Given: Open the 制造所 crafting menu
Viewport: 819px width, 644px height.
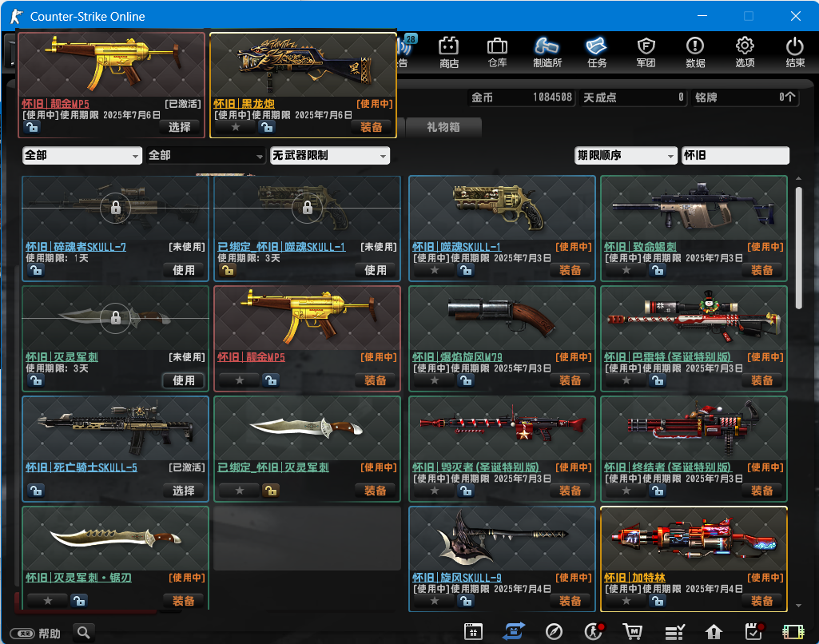Looking at the screenshot, I should tap(547, 52).
